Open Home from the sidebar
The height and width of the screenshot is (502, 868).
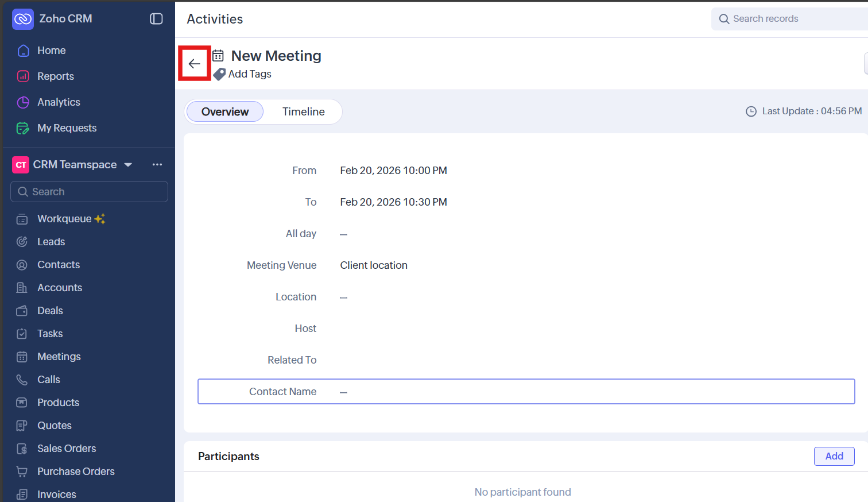click(51, 51)
